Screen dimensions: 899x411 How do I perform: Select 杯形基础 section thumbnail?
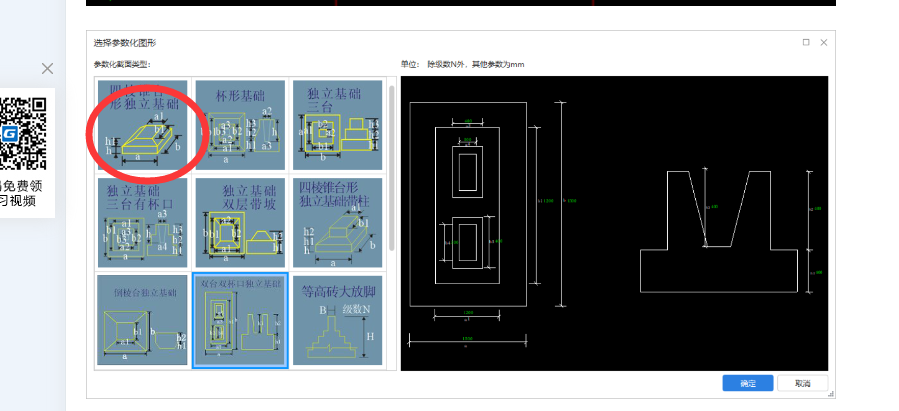(240, 125)
